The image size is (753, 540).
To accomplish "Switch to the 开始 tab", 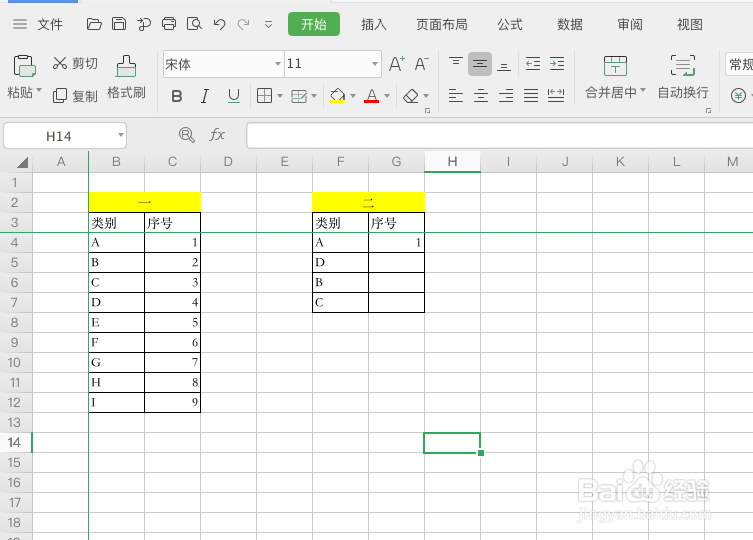I will click(314, 24).
